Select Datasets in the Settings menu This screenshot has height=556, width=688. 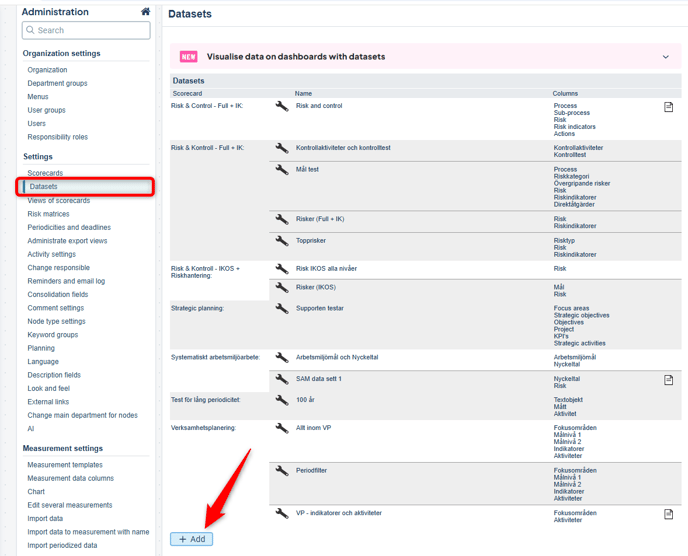coord(44,187)
